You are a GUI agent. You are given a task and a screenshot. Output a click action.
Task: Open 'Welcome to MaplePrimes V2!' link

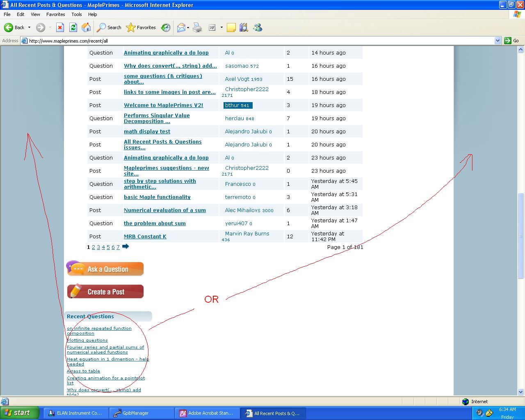pyautogui.click(x=163, y=105)
